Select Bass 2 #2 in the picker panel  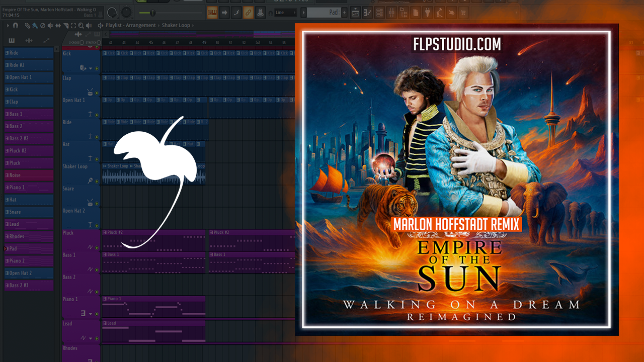(29, 138)
